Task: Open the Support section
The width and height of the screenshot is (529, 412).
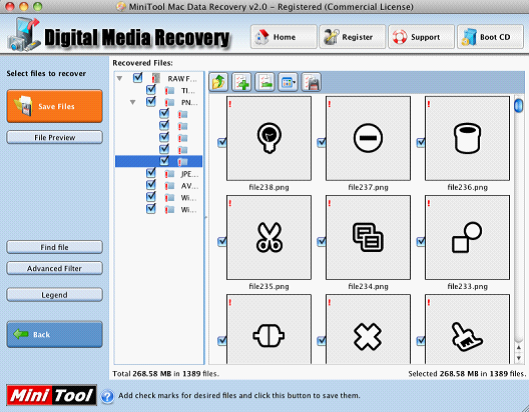Action: coord(421,36)
